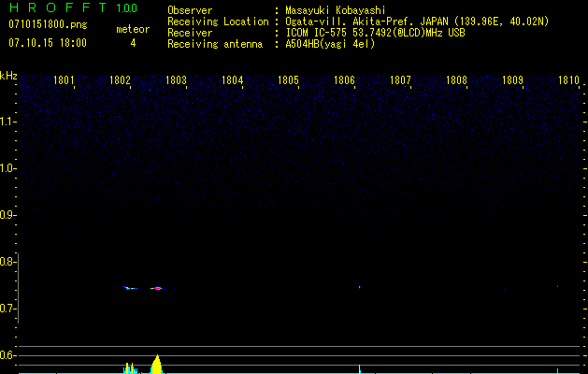Click the faint echo dot near 1810

tap(558, 287)
